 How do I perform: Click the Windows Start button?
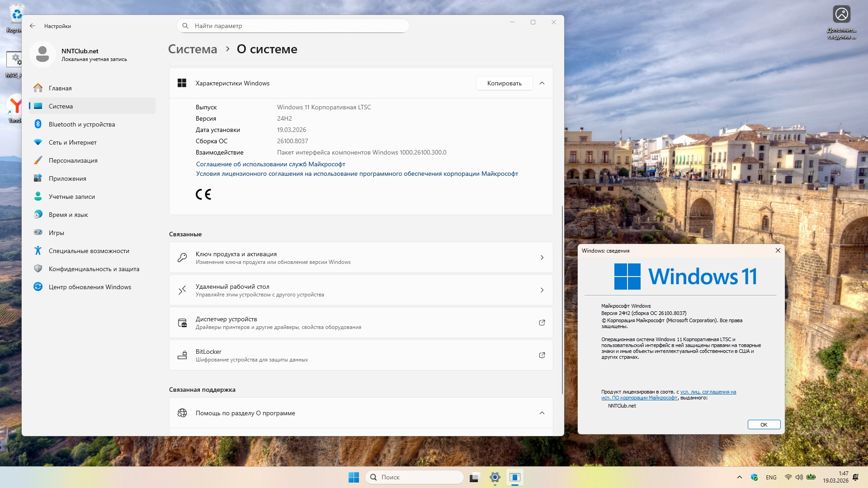354,477
